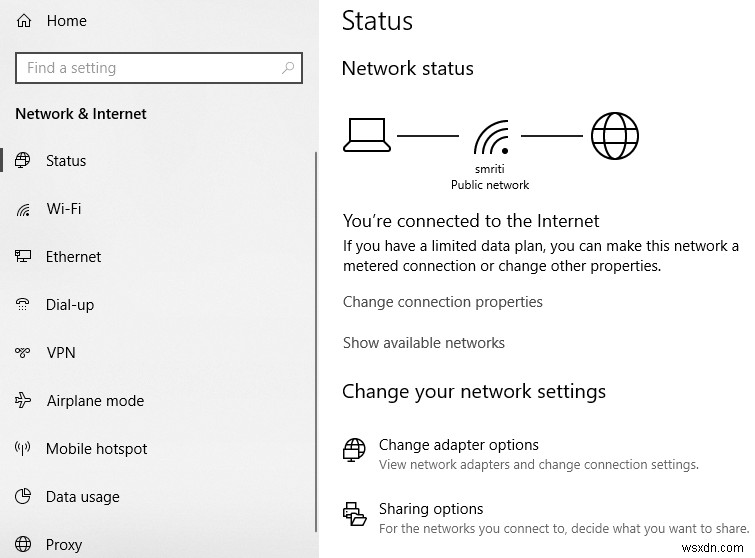The height and width of the screenshot is (558, 755).
Task: Click Show available networks link
Action: pos(423,343)
